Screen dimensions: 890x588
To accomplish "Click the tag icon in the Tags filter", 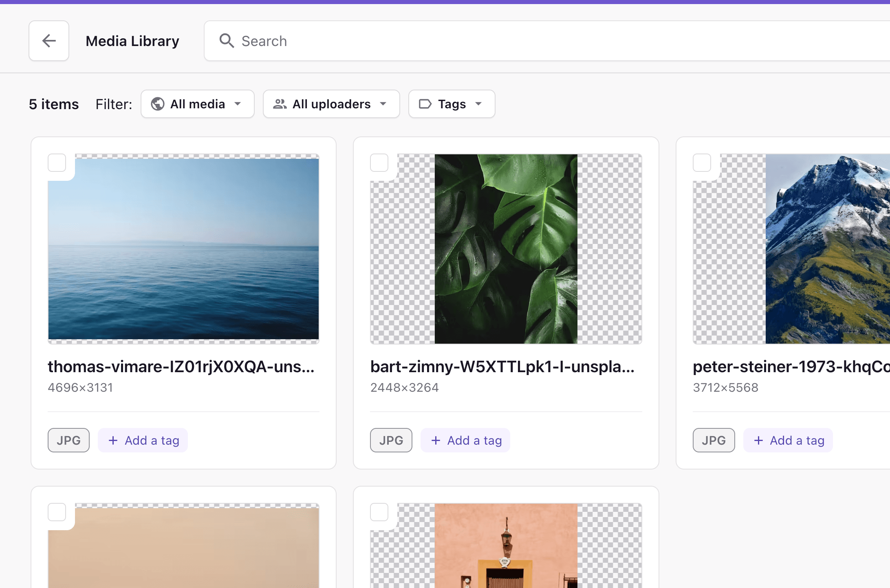I will 425,104.
